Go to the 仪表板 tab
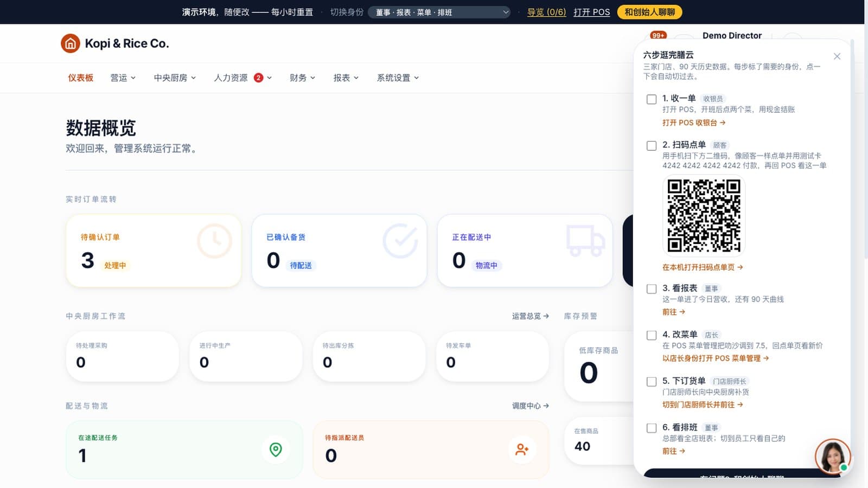The width and height of the screenshot is (868, 488). point(81,78)
